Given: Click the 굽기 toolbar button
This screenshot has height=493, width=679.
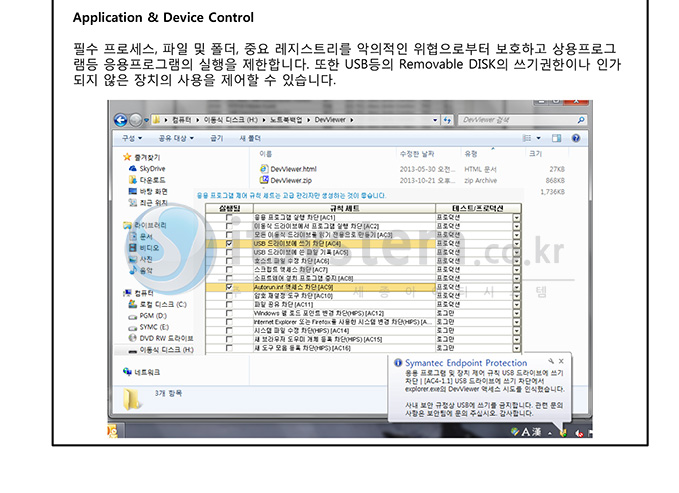Looking at the screenshot, I should [x=217, y=138].
